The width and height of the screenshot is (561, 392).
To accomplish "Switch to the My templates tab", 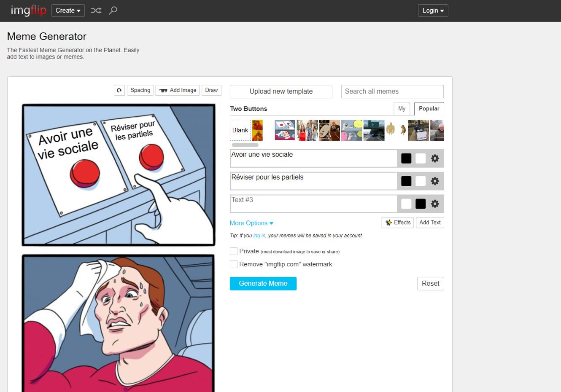I will [402, 109].
